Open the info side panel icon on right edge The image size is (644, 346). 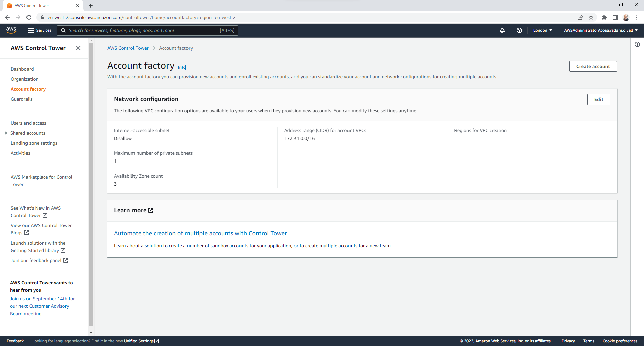[637, 44]
